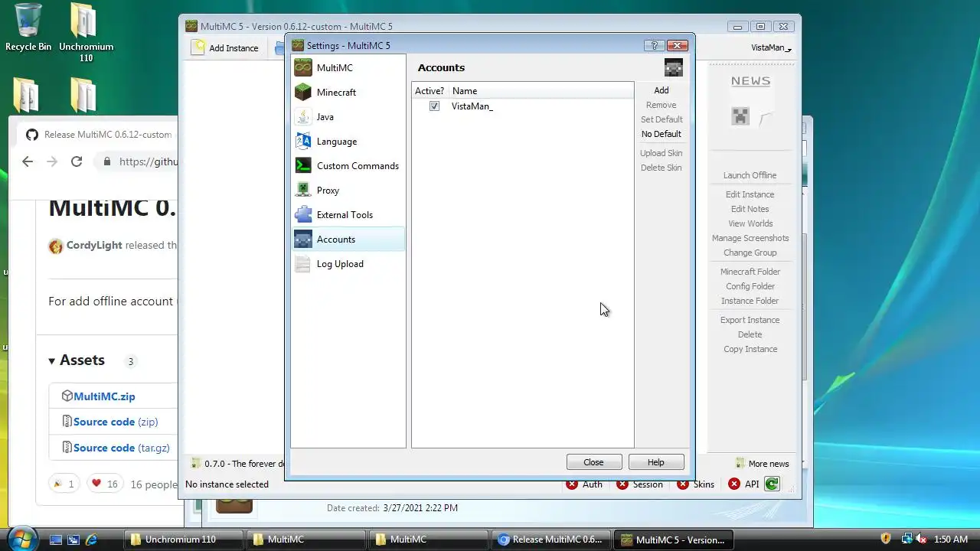Image resolution: width=980 pixels, height=551 pixels.
Task: Open the MultiMC settings page
Action: pos(348,68)
